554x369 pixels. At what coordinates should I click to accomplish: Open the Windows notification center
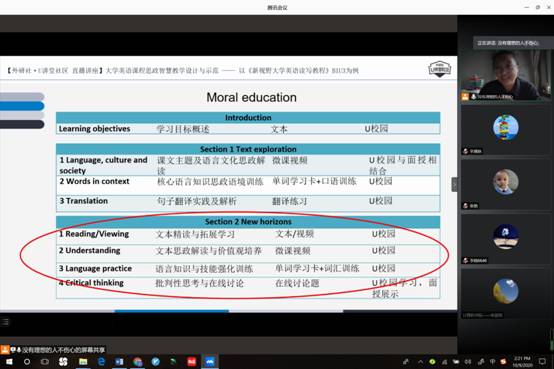pyautogui.click(x=542, y=362)
